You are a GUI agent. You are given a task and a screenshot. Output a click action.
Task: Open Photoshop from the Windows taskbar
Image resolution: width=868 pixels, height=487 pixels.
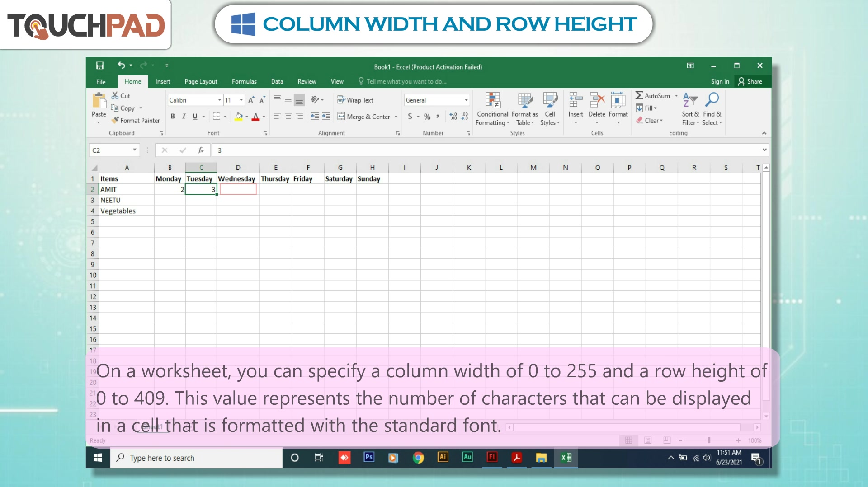pyautogui.click(x=369, y=458)
